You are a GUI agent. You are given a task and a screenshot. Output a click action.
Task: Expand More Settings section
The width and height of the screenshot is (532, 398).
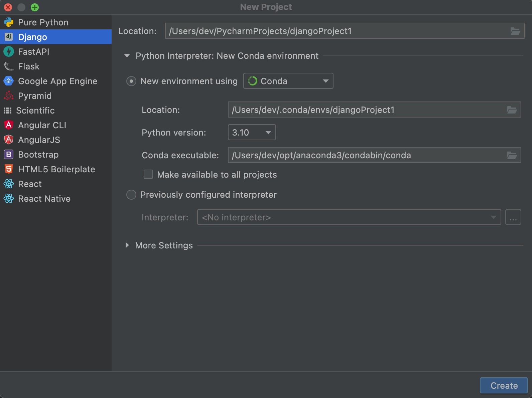point(127,245)
